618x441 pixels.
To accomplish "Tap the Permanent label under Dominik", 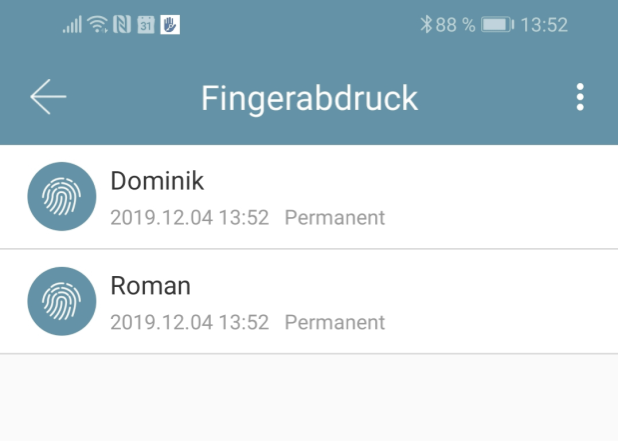I will click(335, 218).
